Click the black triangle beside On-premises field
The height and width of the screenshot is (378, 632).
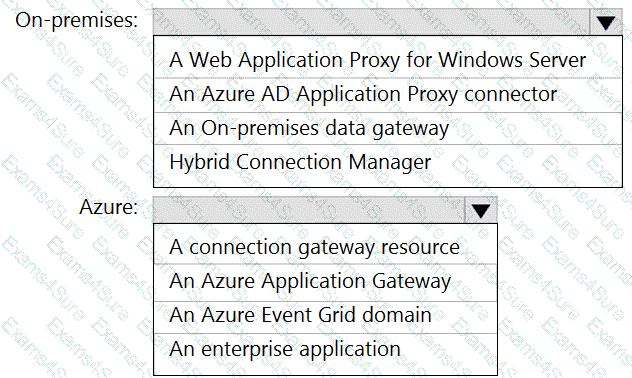(606, 23)
